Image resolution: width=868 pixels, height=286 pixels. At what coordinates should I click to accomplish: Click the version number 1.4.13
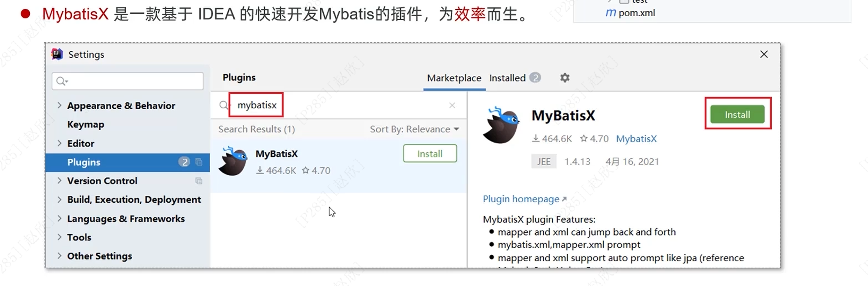577,162
